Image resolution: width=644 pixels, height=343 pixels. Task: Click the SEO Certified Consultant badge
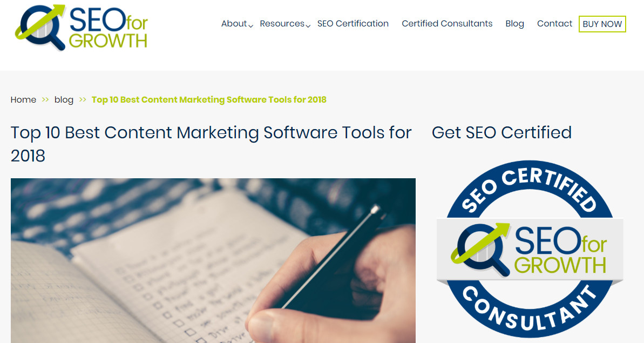530,249
